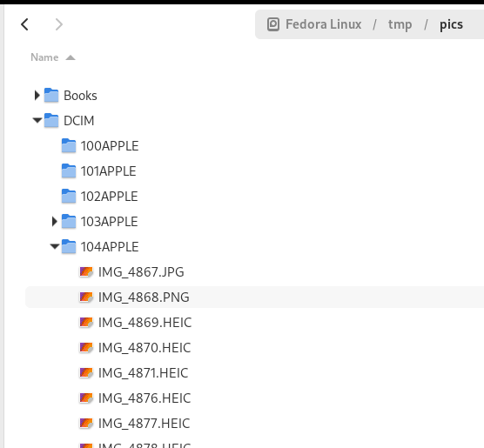Click the IMG_4869.HEIC image icon
This screenshot has width=484, height=448.
pyautogui.click(x=86, y=323)
